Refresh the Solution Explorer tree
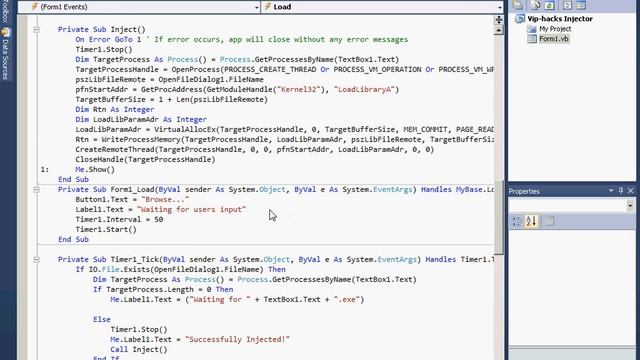The width and height of the screenshot is (640, 360). pos(549,5)
